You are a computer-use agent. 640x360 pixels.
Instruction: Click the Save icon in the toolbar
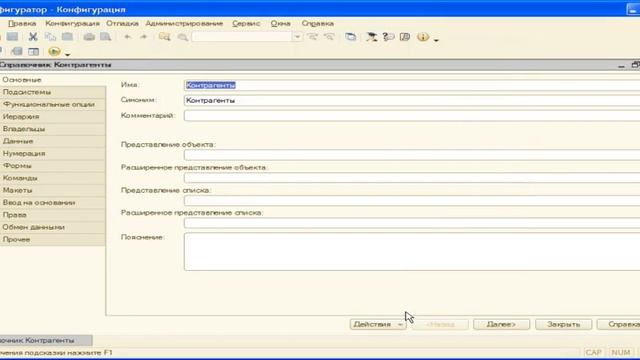[12, 37]
